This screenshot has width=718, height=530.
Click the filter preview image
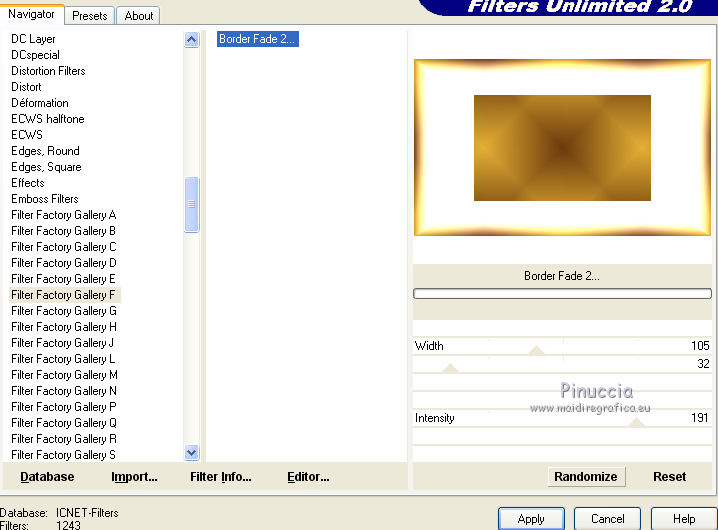click(x=562, y=148)
